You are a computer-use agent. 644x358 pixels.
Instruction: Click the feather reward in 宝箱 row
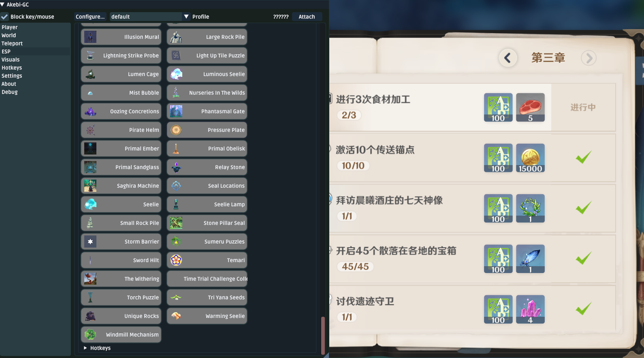point(530,259)
